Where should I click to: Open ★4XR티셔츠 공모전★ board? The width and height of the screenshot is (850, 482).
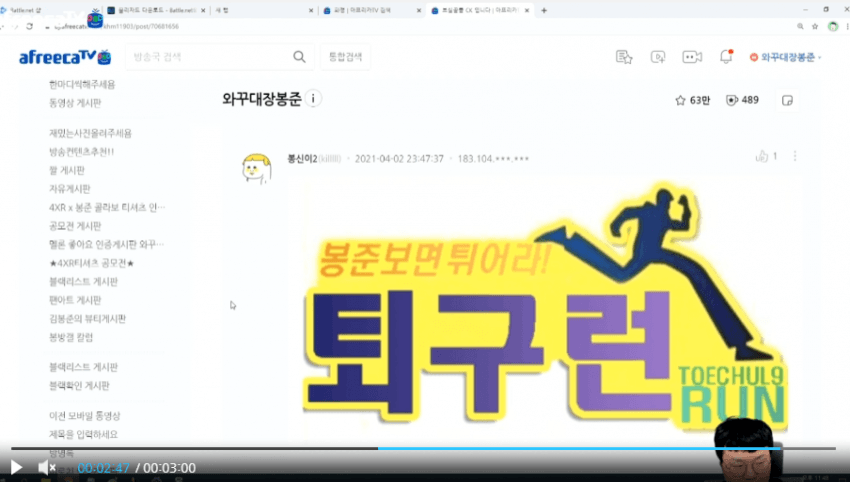point(92,263)
